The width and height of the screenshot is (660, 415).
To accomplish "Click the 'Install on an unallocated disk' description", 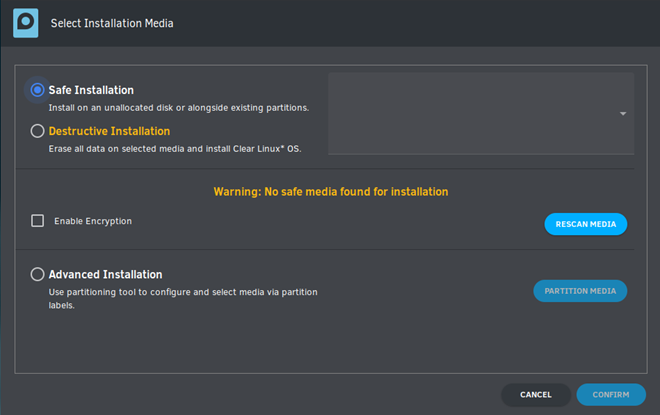I will (179, 108).
